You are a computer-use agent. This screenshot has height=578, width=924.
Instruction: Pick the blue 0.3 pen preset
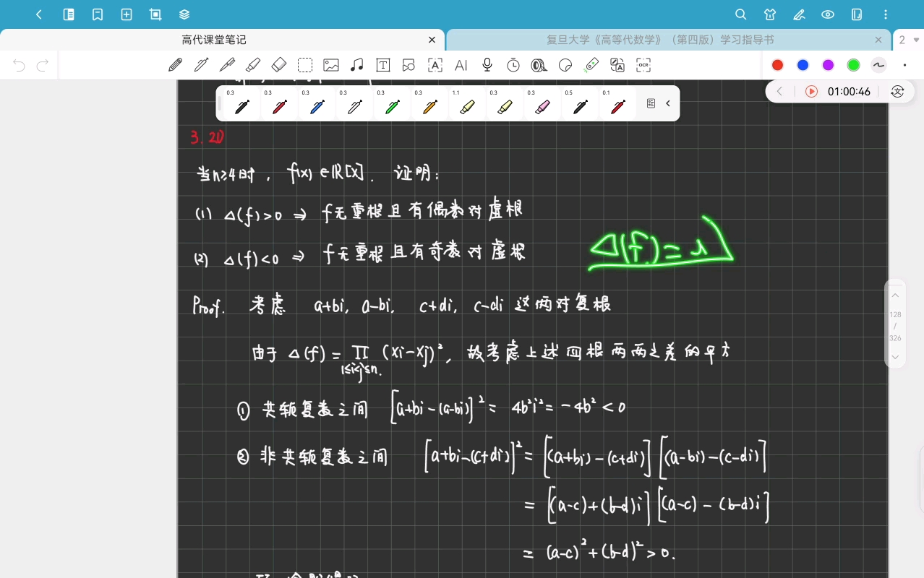317,103
